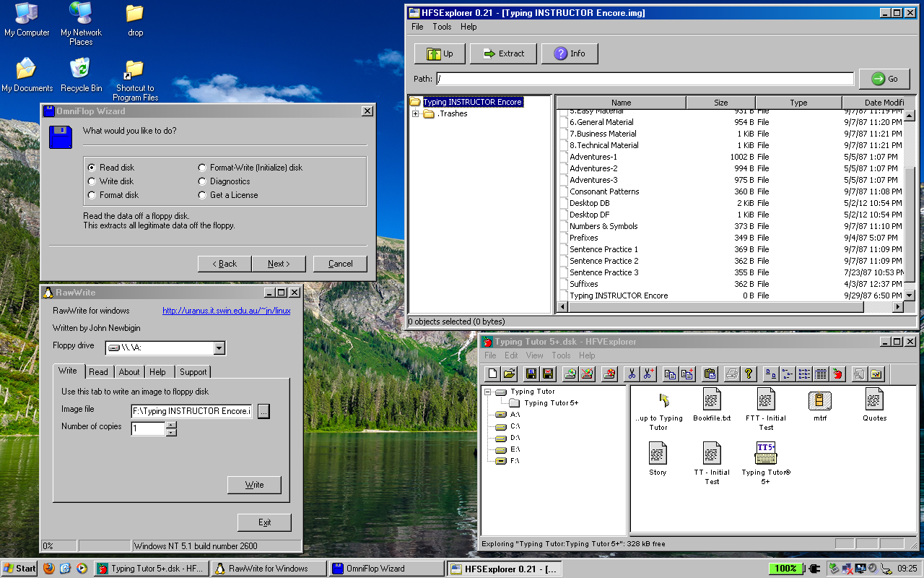This screenshot has width=924, height=578.
Task: Click the Open folder icon in HFVExplorer toolbar
Action: pos(510,374)
